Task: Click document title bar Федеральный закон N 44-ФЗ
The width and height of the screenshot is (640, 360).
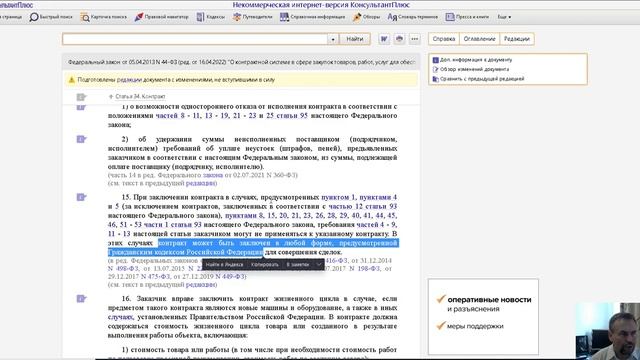Action: 241,62
